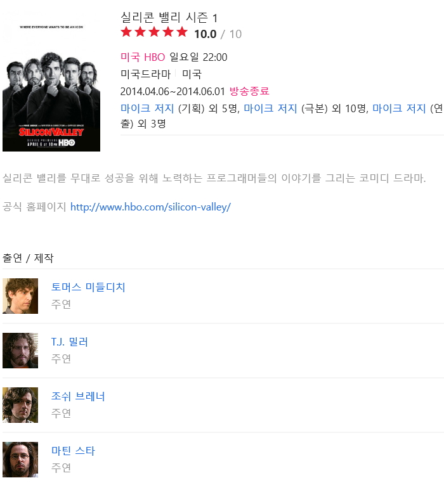Open the official HBO silicon-valley homepage URL
The height and width of the screenshot is (504, 444).
tap(150, 207)
